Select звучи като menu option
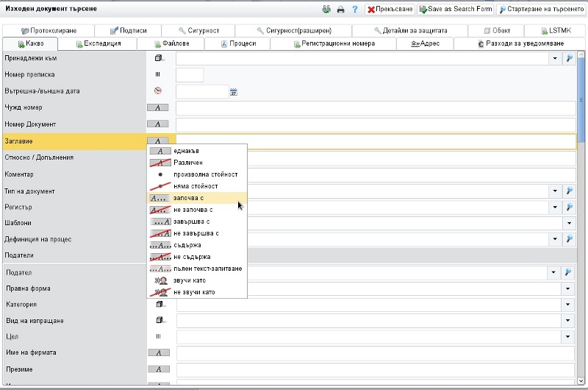 click(x=197, y=280)
